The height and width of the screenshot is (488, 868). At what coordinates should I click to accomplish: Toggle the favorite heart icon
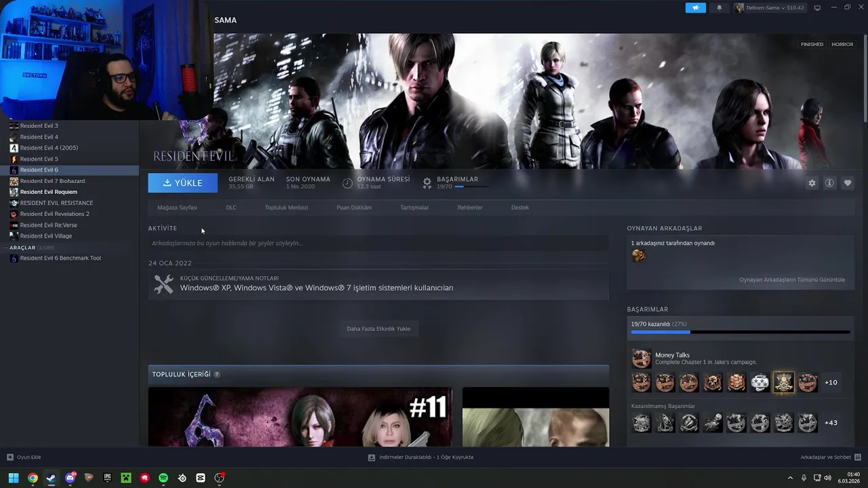(848, 183)
